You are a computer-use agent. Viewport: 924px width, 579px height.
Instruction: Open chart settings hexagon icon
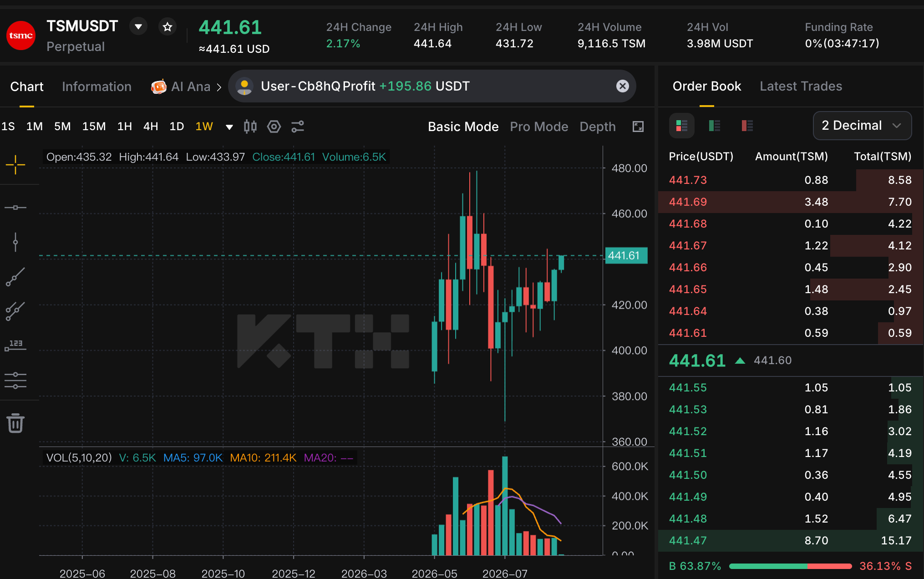pyautogui.click(x=274, y=127)
